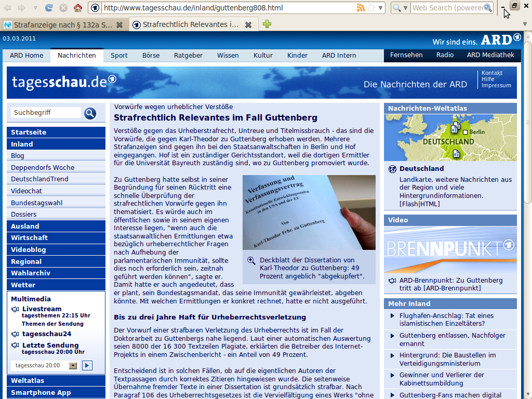This screenshot has height=399, width=532.
Task: Bookmark page with the star icon
Action: coord(371,8)
